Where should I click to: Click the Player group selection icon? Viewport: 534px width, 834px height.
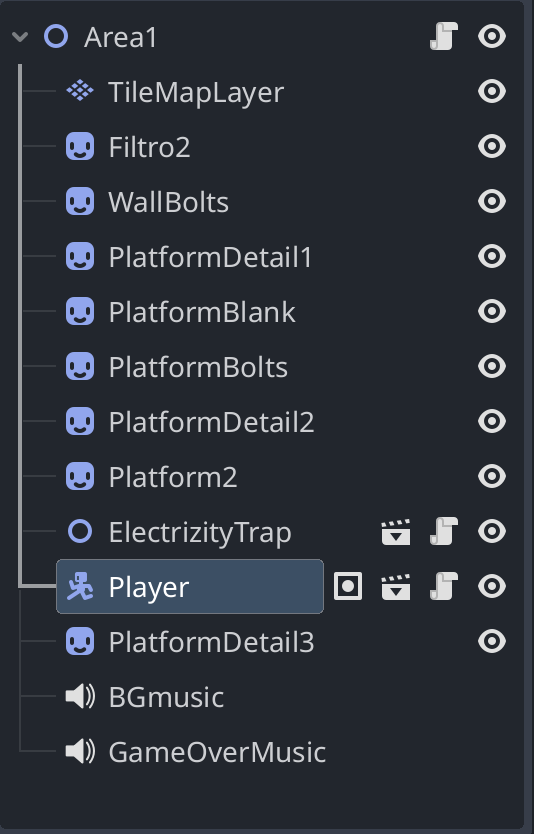pyautogui.click(x=348, y=586)
